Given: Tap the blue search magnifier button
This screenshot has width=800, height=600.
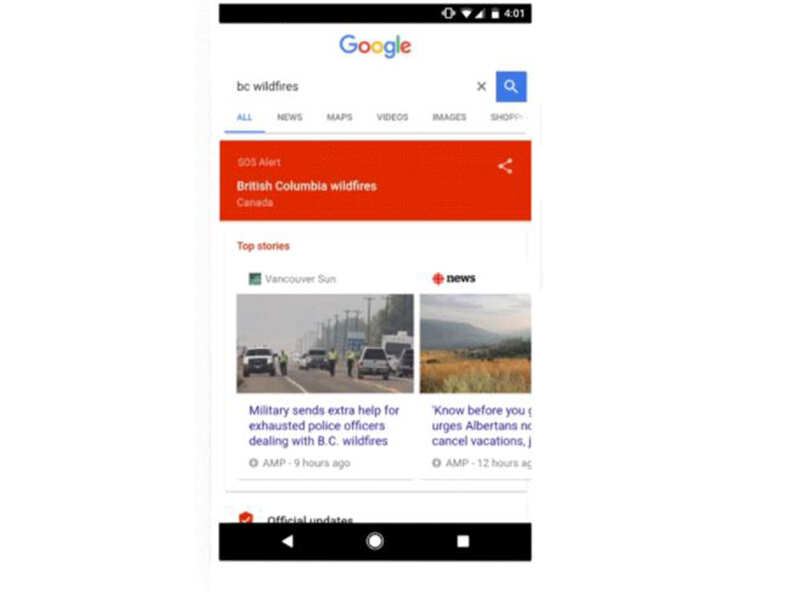Looking at the screenshot, I should click(511, 87).
